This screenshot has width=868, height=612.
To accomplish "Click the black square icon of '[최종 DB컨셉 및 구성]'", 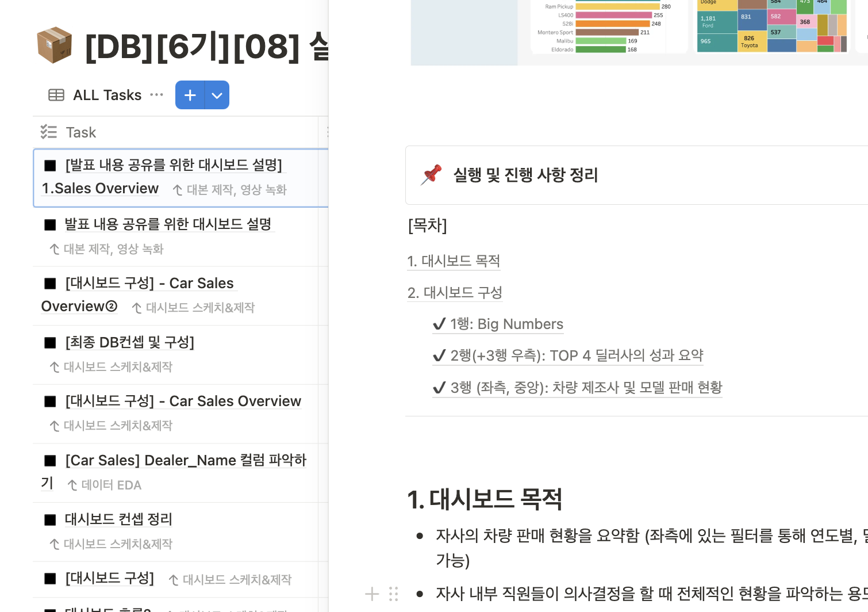I will tap(51, 343).
